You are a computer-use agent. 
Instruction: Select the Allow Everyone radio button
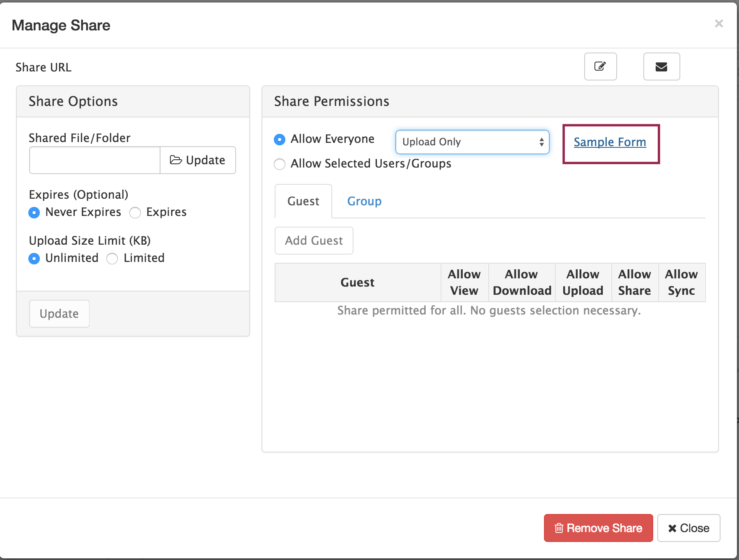tap(280, 140)
